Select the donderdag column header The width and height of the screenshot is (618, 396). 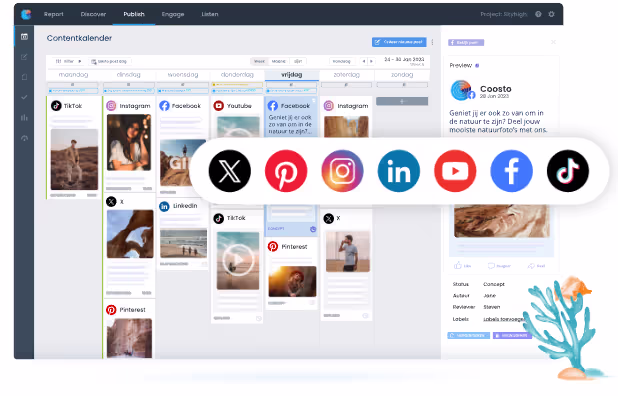click(237, 74)
